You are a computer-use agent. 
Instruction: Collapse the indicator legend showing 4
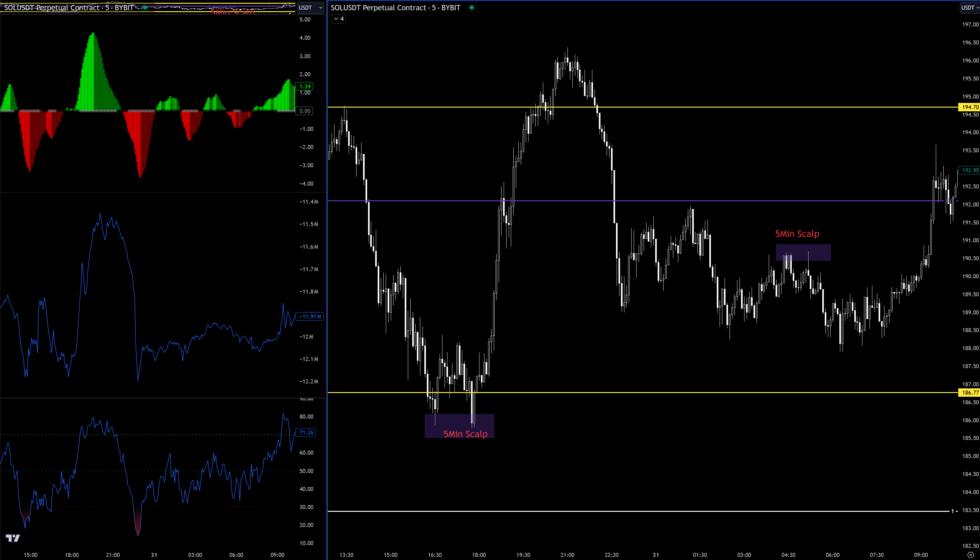coord(338,19)
